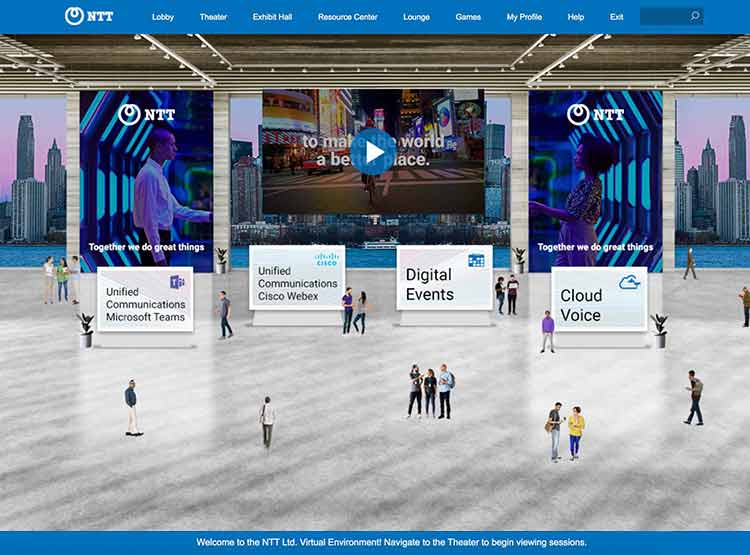
Task: Click Exit in the navigation bar
Action: point(616,17)
